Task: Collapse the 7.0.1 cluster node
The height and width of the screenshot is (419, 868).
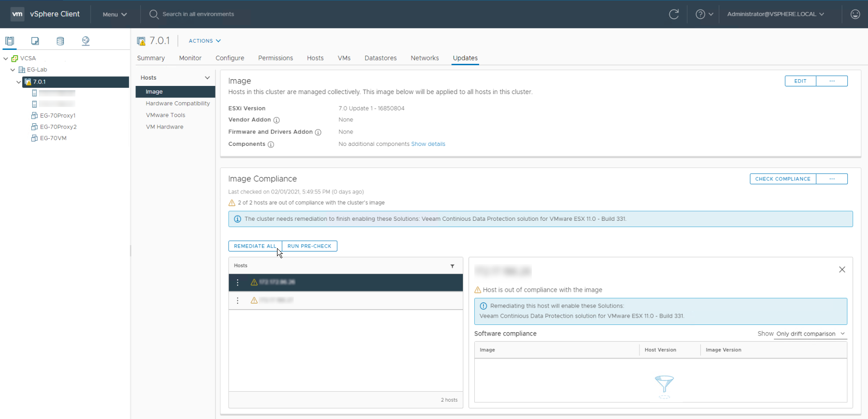Action: [19, 82]
